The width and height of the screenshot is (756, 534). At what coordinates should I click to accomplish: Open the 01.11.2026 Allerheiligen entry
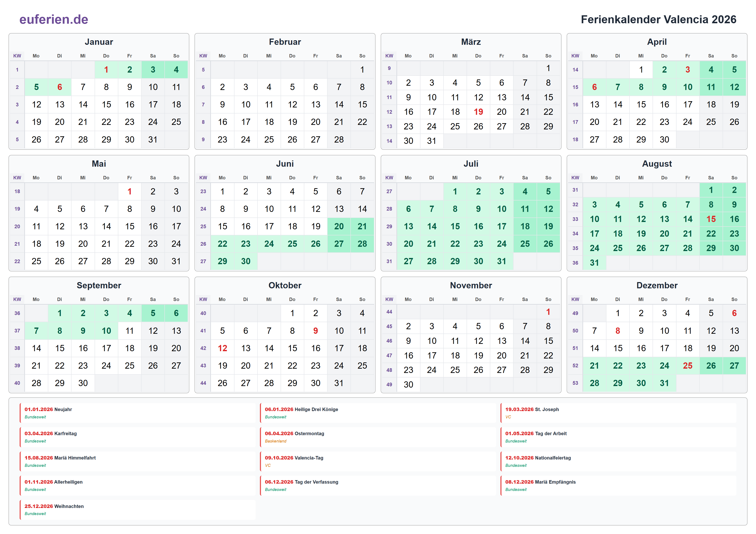pos(138,486)
